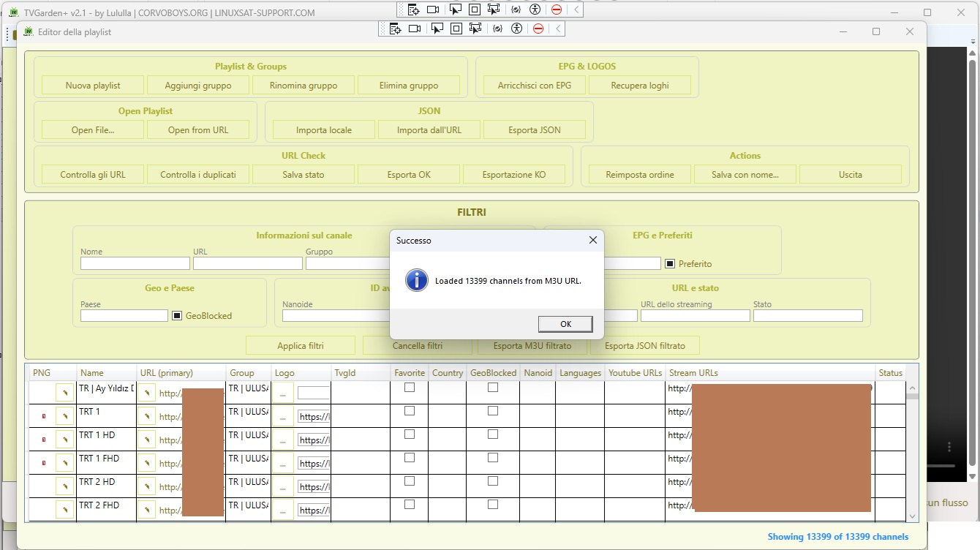Toggle Display Layout Adorners icon in TVGarden+ main window toolbar
Screen dimensions: 980x550
(x=475, y=10)
